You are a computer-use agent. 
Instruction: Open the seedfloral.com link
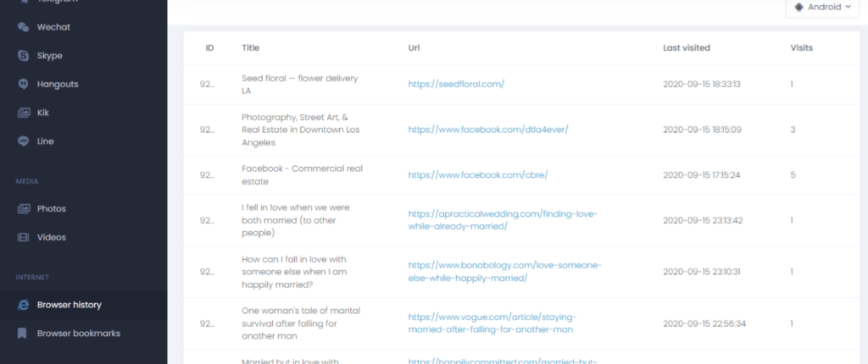pos(456,84)
